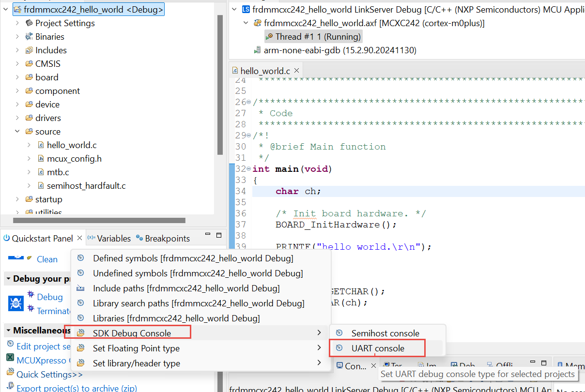Expand hello_world.c file node
585x392 pixels.
pos(29,145)
